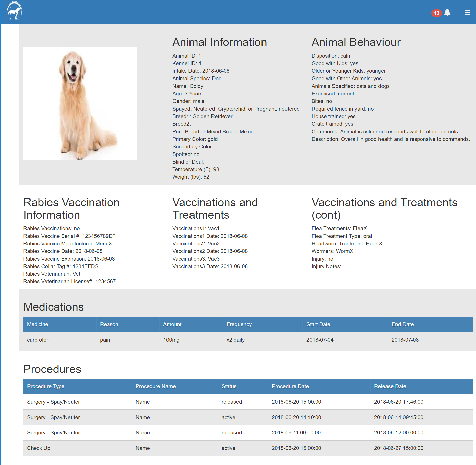
Task: Select the Rabies Vaccination Information heading
Action: click(71, 209)
